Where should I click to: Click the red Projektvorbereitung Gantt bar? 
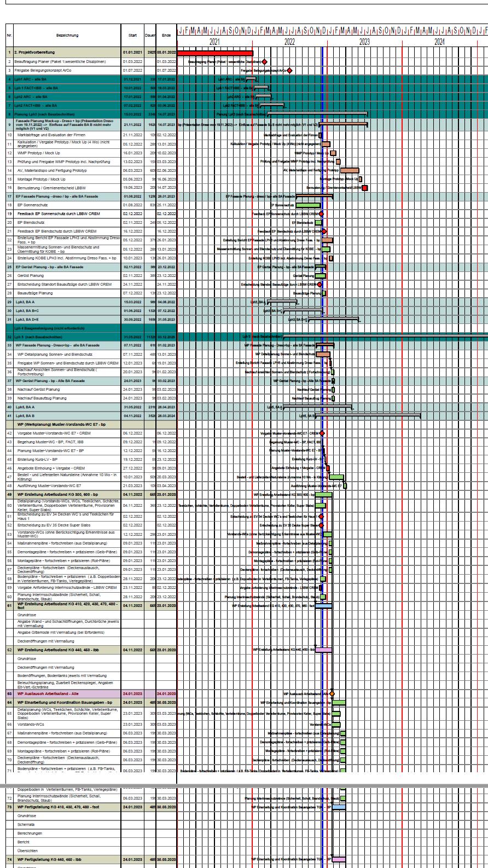tap(216, 53)
